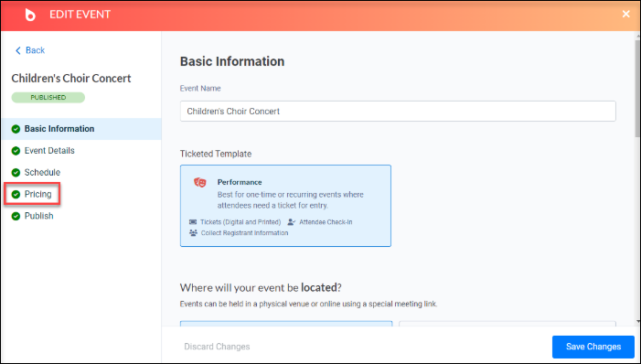641x364 pixels.
Task: Click Discard Changes
Action: pos(217,347)
